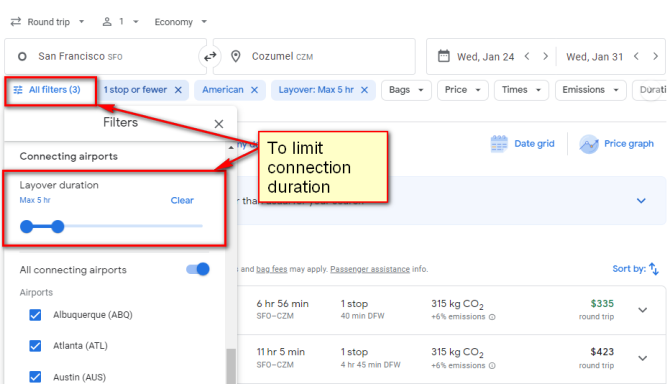Viewport: 670px width, 384px height.
Task: Select the Wed, Jan 24 departure date
Action: pyautogui.click(x=485, y=57)
